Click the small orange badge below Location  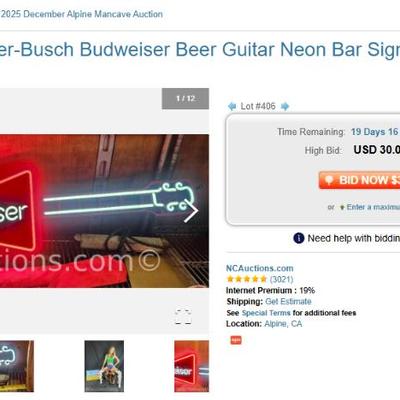tap(236, 340)
